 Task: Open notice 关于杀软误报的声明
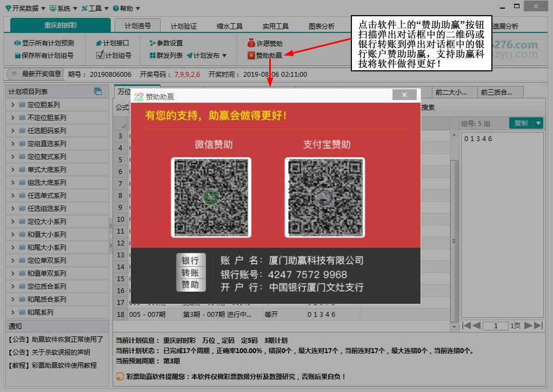pyautogui.click(x=49, y=353)
